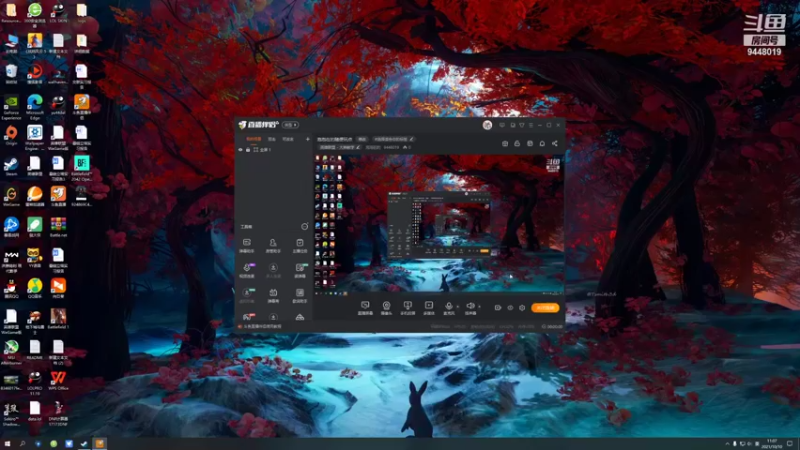Open the WeGame desktop shortcut
The height and width of the screenshot is (450, 800).
11,197
